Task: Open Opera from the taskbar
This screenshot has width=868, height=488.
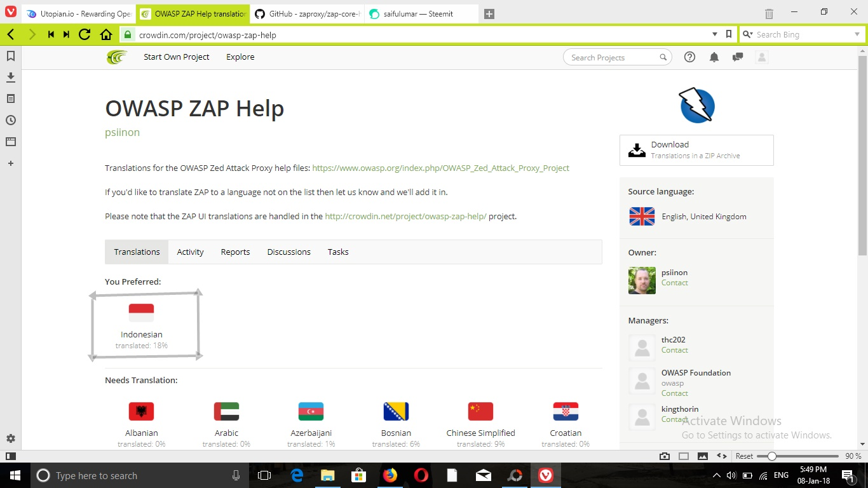Action: point(421,475)
